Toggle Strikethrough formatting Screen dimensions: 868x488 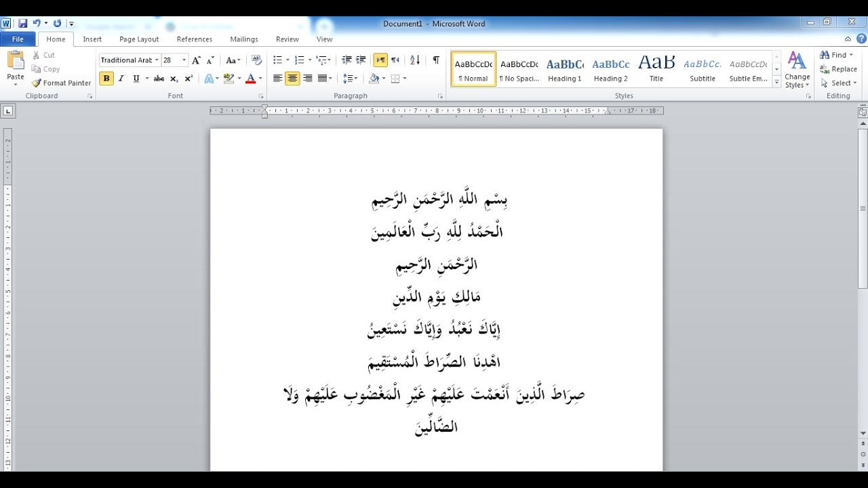[x=159, y=79]
